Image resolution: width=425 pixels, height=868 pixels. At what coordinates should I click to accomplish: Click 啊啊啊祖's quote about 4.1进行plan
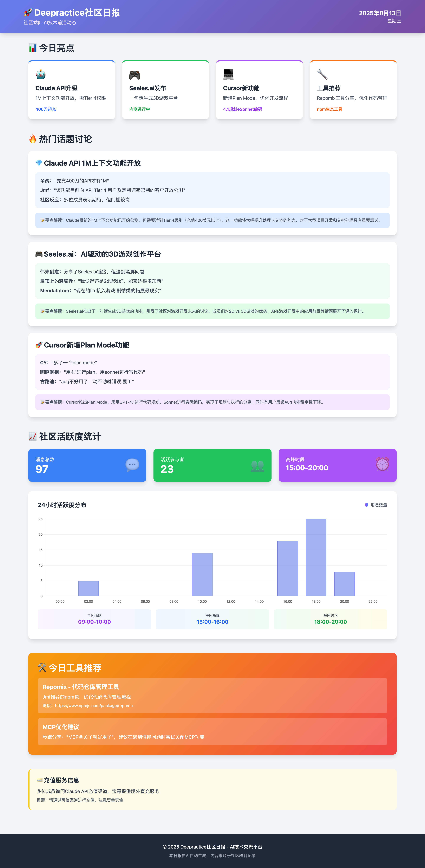(x=93, y=372)
